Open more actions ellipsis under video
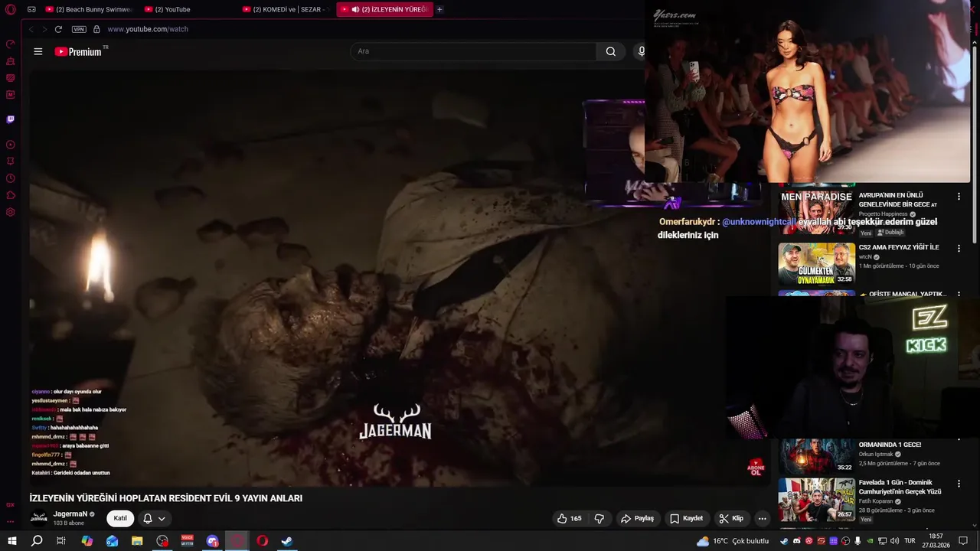This screenshot has width=980, height=551. point(762,518)
